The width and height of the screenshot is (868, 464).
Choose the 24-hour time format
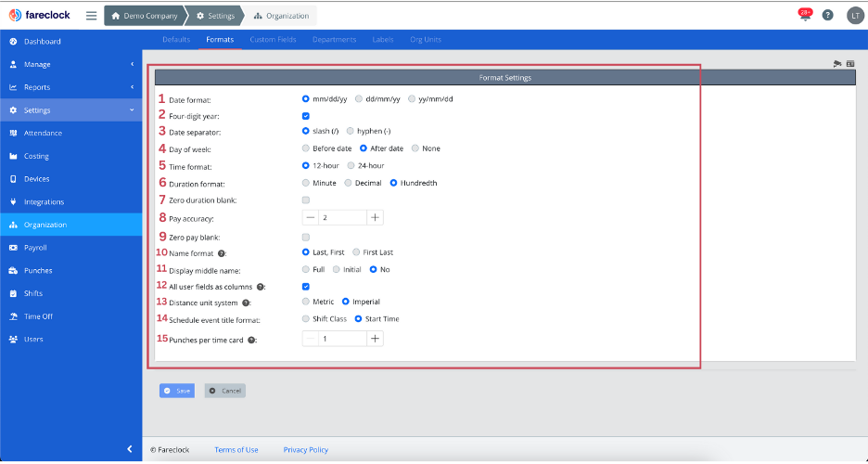click(351, 165)
